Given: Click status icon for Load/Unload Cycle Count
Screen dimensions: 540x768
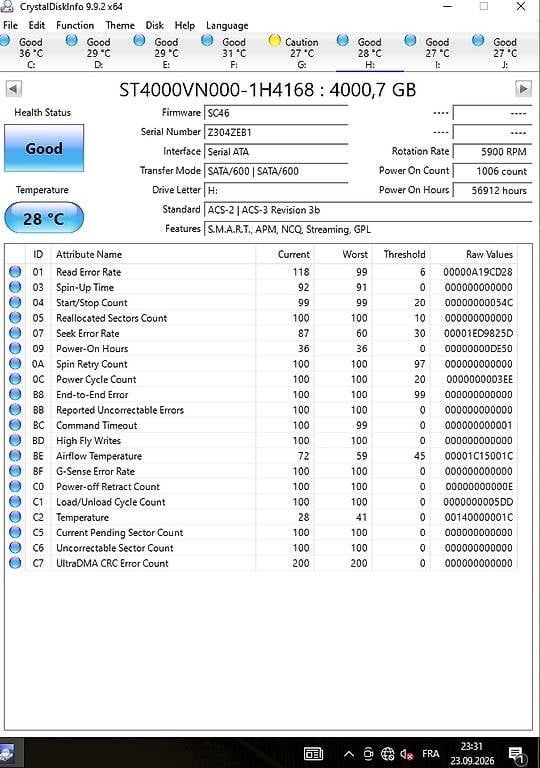Looking at the screenshot, I should [15, 502].
